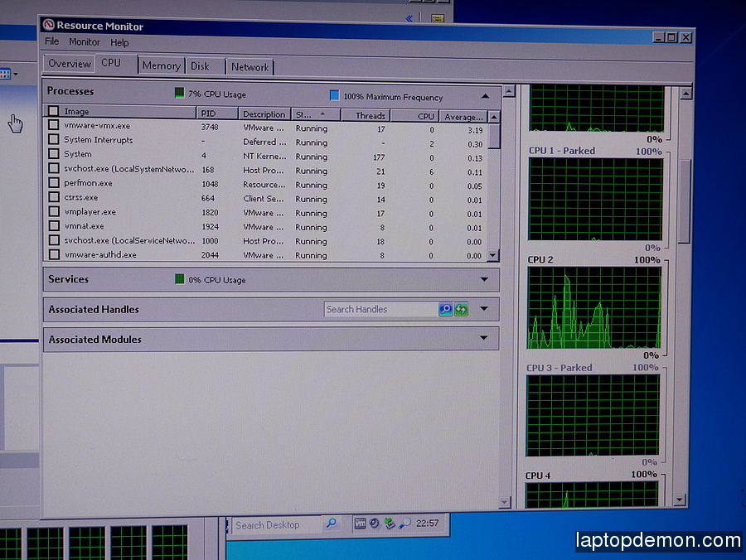Click the magnifier icon beside Search Desktop
746x560 pixels.
point(331,524)
